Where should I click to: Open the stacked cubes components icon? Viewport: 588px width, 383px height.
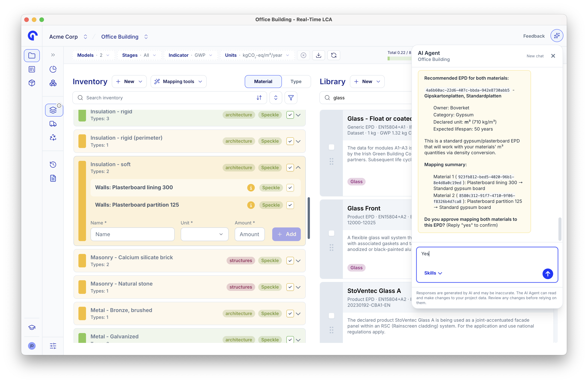[x=53, y=83]
